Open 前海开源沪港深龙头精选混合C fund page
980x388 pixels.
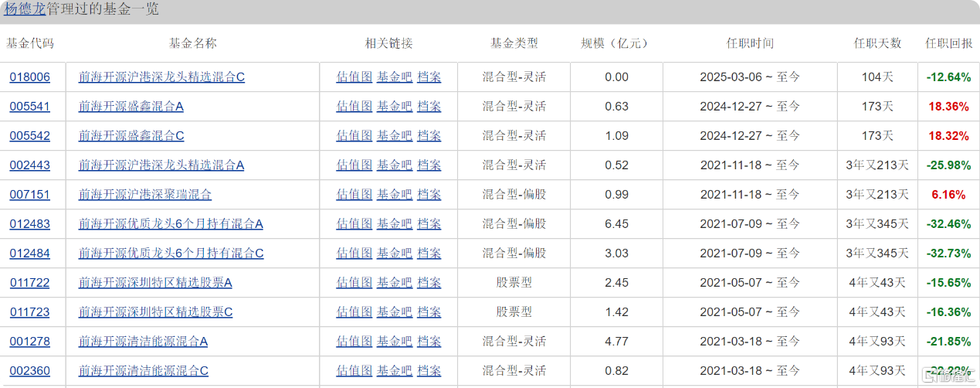[x=161, y=77]
